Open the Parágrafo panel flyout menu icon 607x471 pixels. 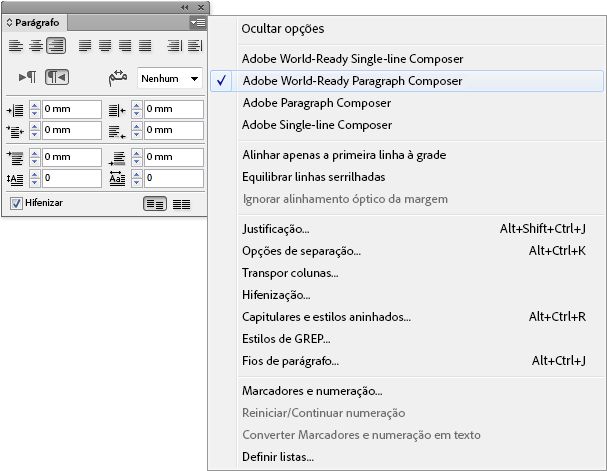tap(198, 23)
